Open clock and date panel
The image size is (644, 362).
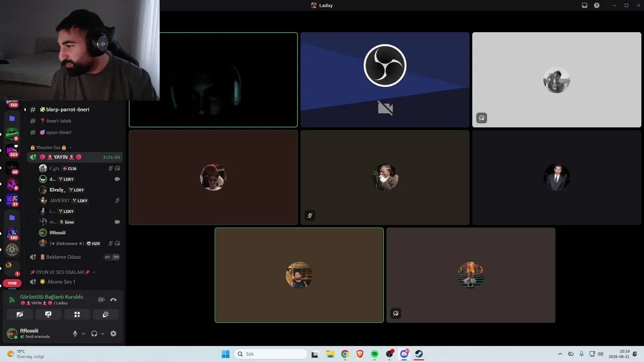619,354
